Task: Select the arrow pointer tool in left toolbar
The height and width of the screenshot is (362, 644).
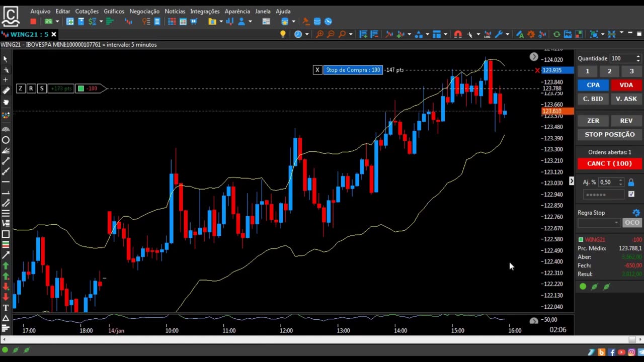Action: tap(6, 59)
